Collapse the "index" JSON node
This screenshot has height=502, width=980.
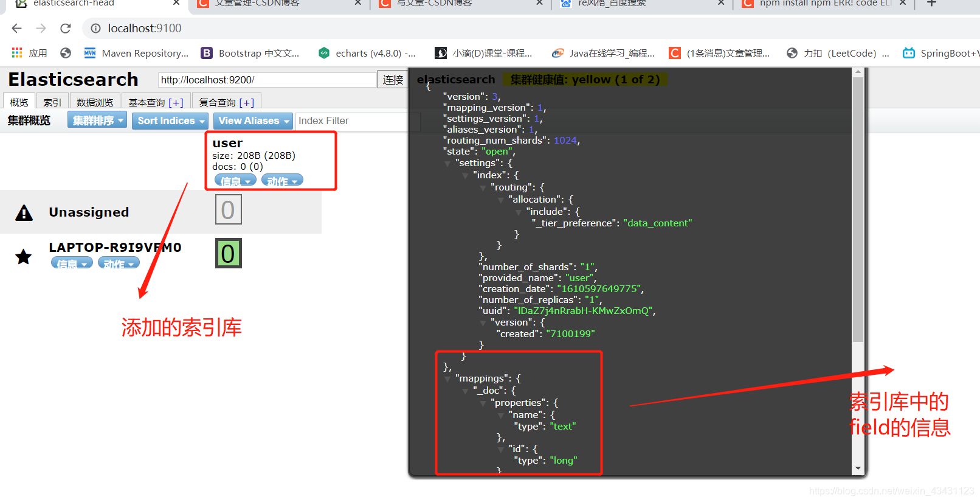(465, 176)
